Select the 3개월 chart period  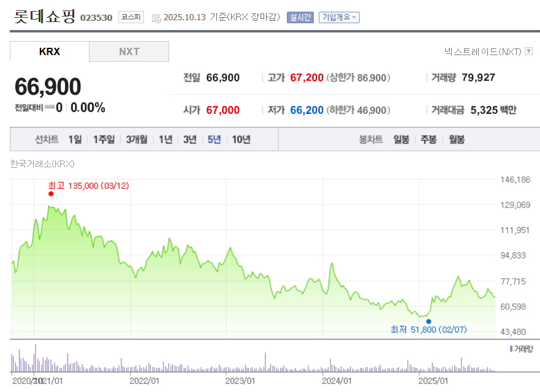click(137, 140)
